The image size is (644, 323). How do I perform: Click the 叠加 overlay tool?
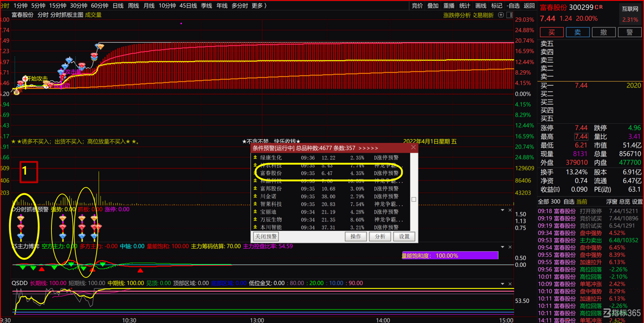[x=433, y=5]
